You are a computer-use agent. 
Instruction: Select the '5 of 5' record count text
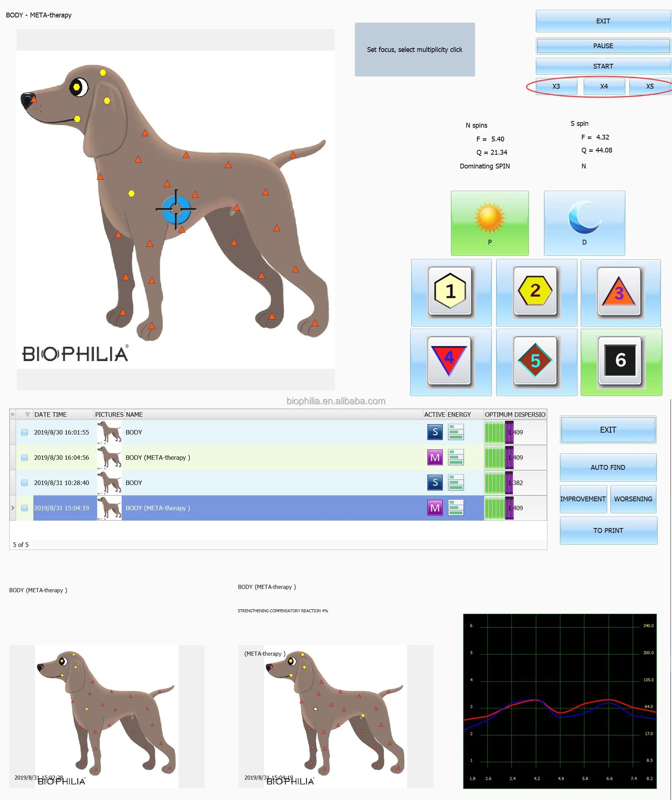pos(21,544)
